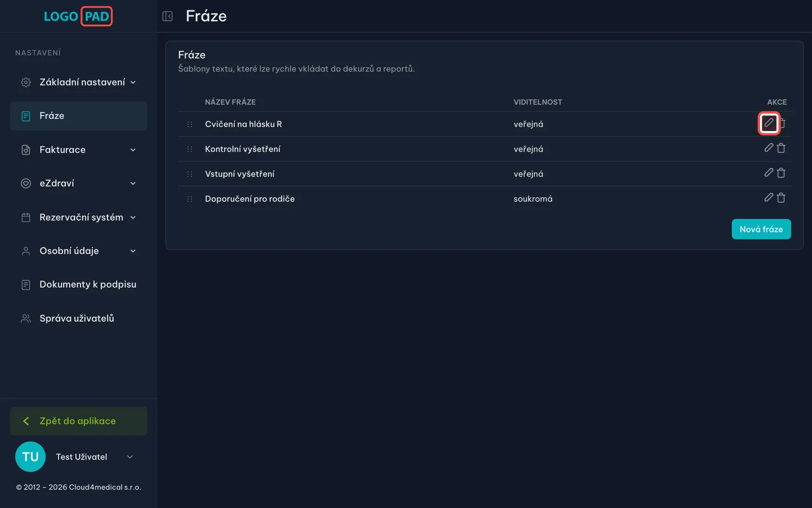The image size is (812, 508).
Task: Open Dokumenty k podpisu page
Action: [78, 284]
